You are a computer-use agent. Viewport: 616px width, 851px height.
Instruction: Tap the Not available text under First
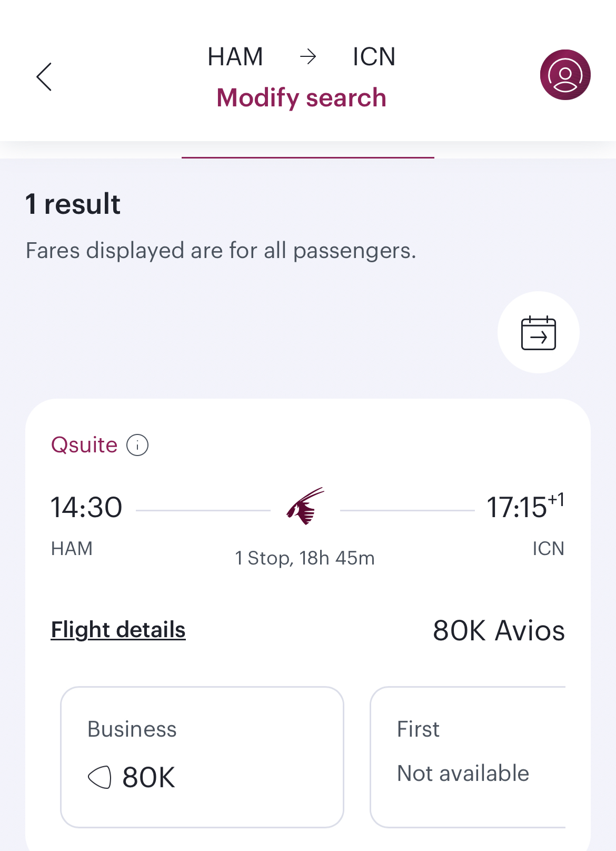pos(463,774)
